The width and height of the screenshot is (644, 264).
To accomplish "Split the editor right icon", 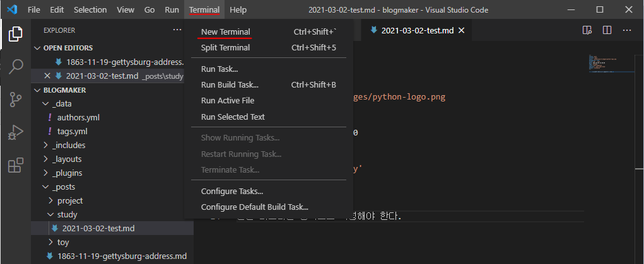I will pyautogui.click(x=607, y=30).
